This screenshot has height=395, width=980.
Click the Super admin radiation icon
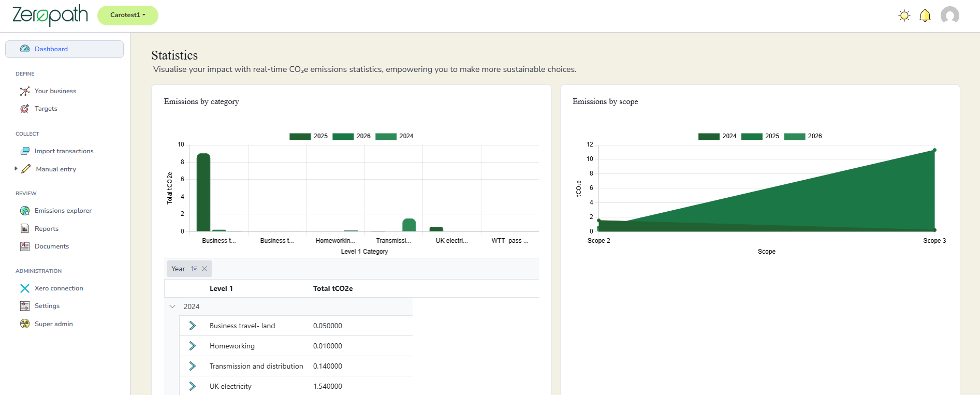[25, 324]
